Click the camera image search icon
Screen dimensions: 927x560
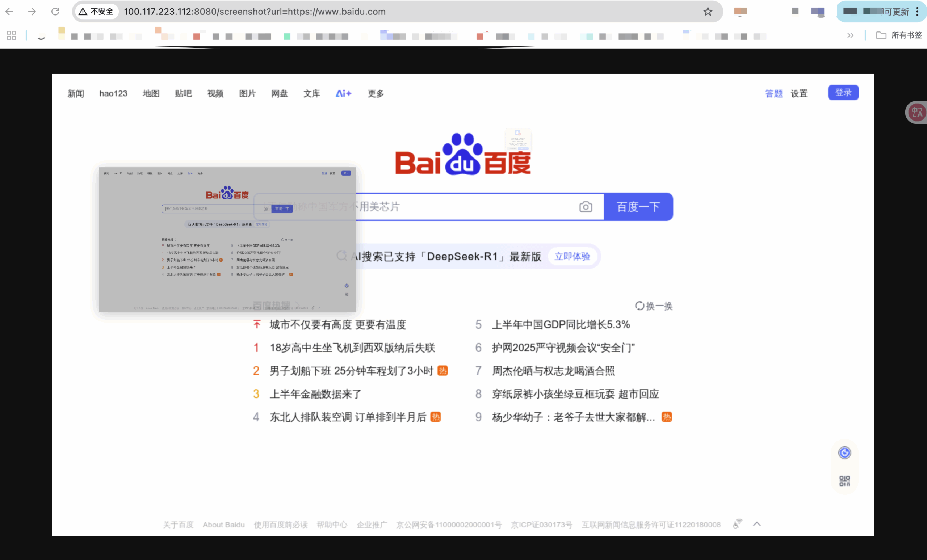(586, 206)
